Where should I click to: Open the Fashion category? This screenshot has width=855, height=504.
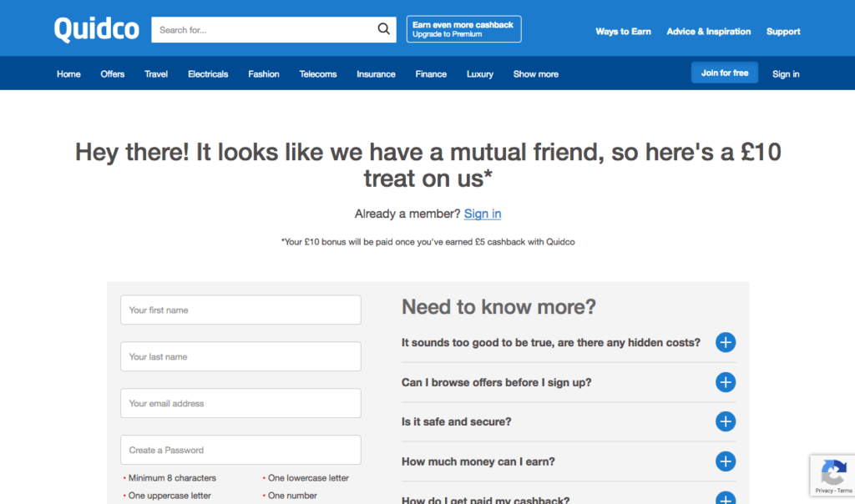point(263,74)
